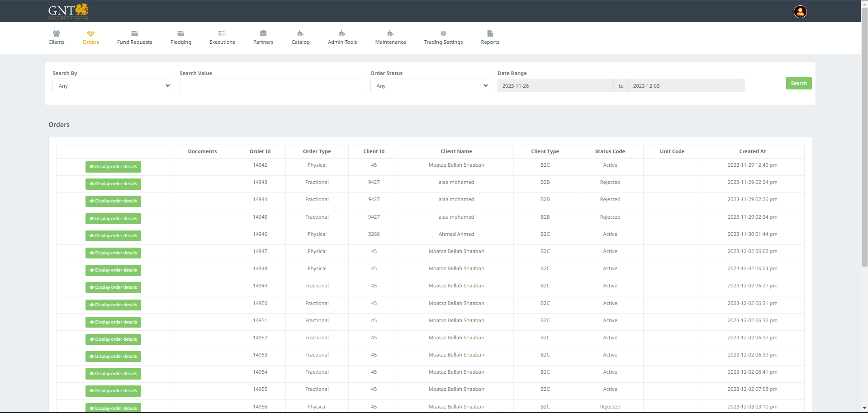The width and height of the screenshot is (868, 413).
Task: Click the user profile avatar icon
Action: (800, 12)
